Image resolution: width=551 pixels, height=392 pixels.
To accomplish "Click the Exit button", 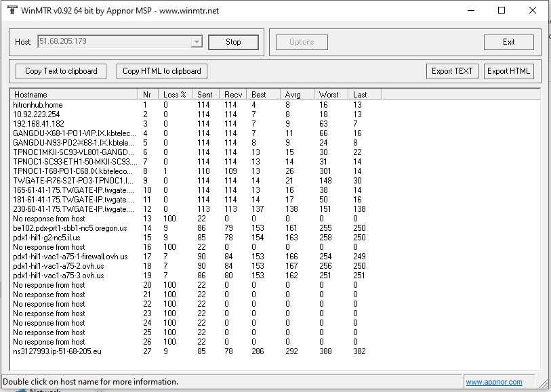I will click(x=508, y=42).
